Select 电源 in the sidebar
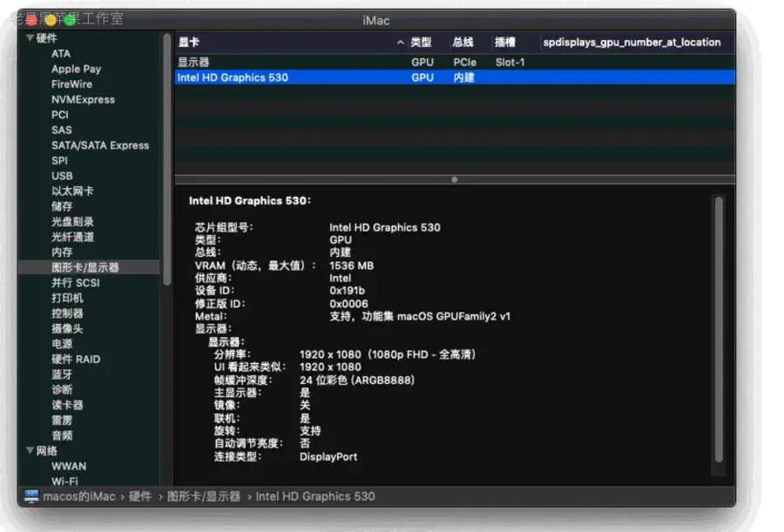This screenshot has width=784, height=532. tap(62, 344)
